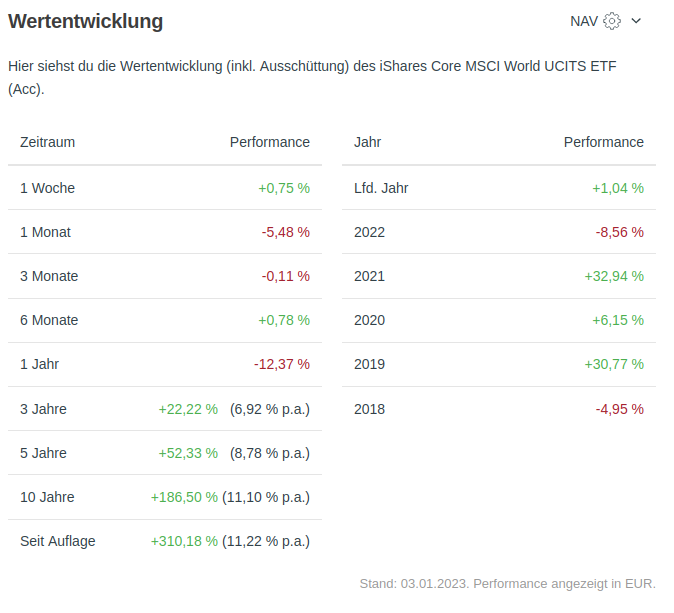
Task: Select the 2019 year row label
Action: coord(369,364)
